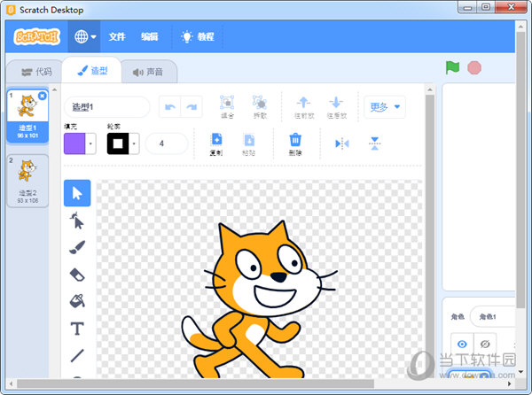Open 教程 tutorials with lightbulb

(x=198, y=36)
